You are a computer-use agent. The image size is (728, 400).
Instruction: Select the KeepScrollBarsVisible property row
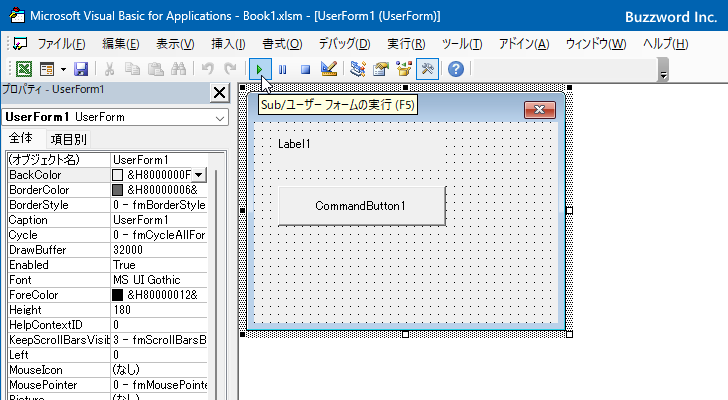click(107, 340)
